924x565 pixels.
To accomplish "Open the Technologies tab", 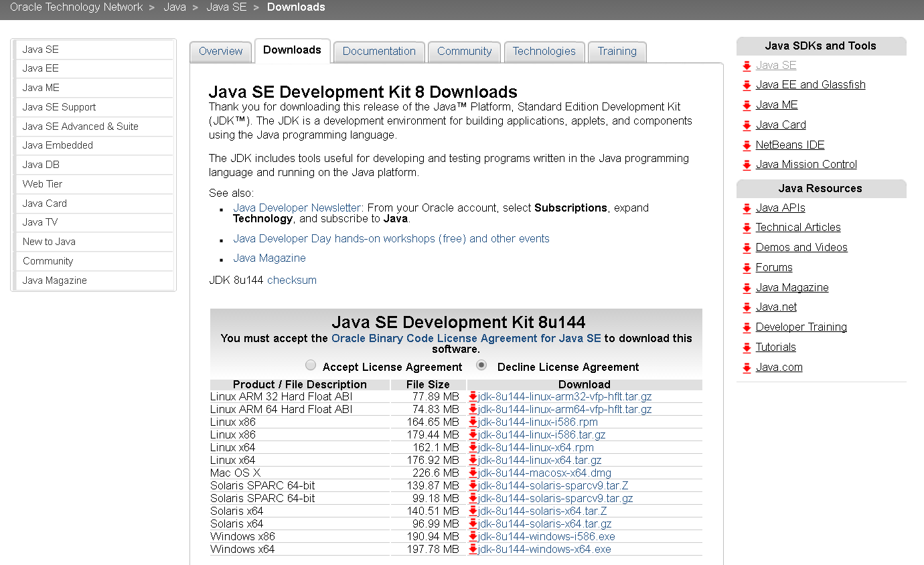I will pos(544,52).
